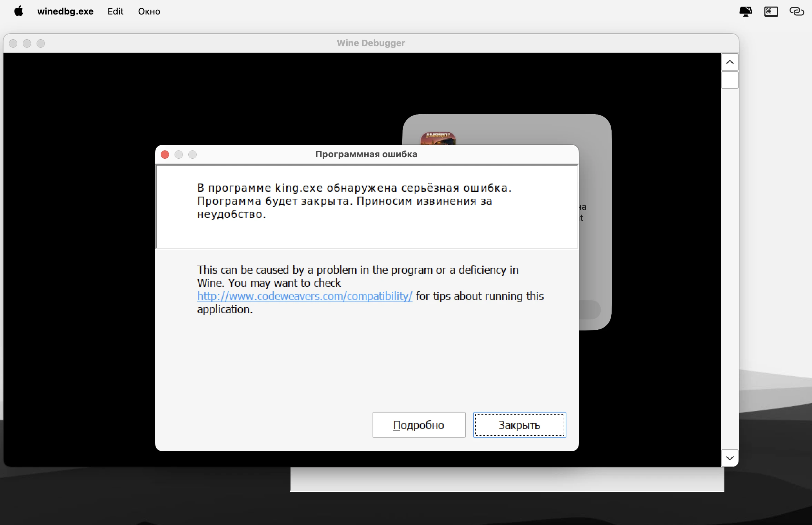Click the Подробно button
This screenshot has height=525, width=812.
(x=419, y=425)
